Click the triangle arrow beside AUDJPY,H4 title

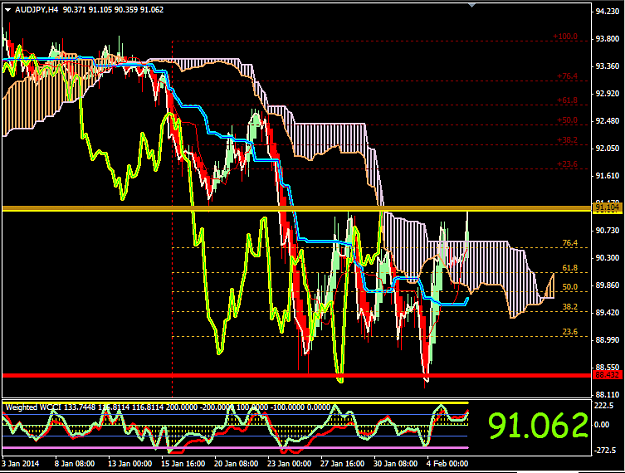(8, 10)
